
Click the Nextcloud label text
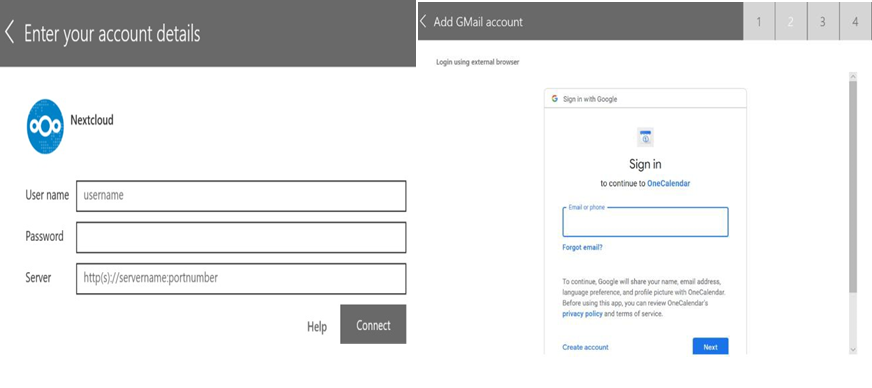point(92,120)
